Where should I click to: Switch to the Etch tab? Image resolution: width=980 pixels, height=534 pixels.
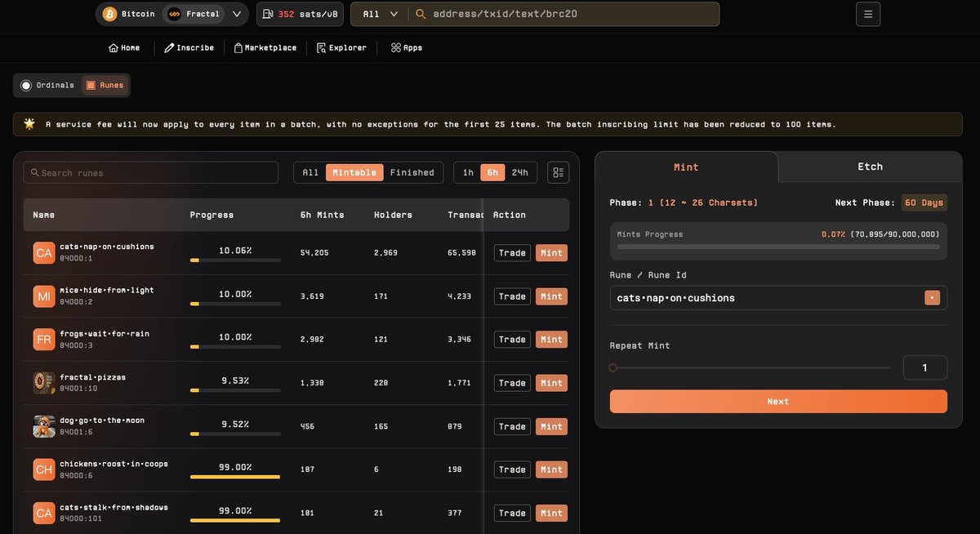point(871,167)
